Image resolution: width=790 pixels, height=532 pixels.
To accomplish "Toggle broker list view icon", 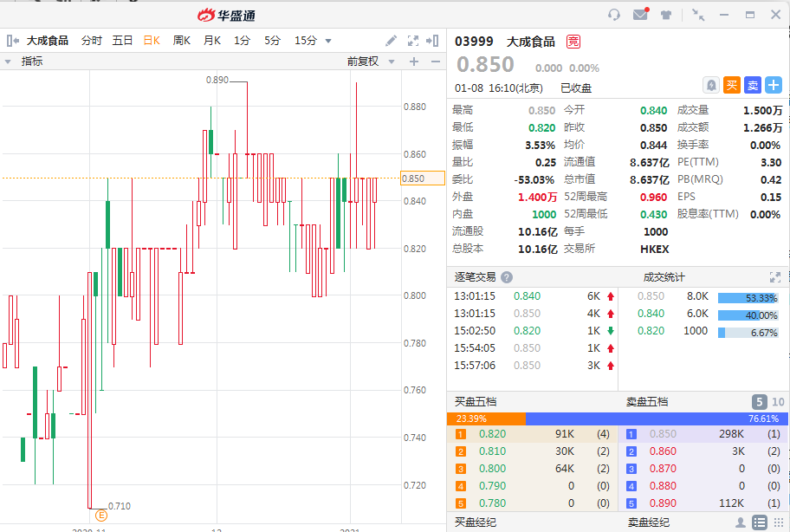I will click(x=759, y=522).
